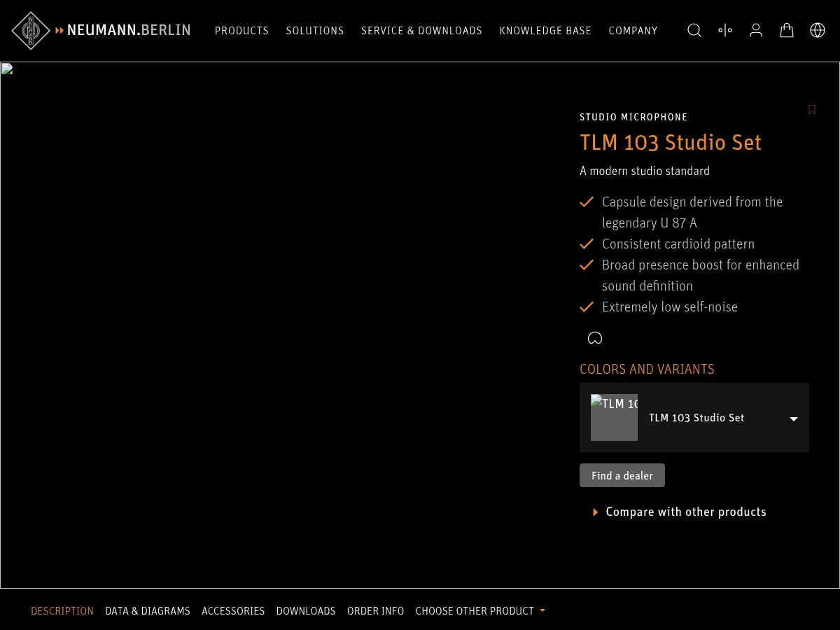This screenshot has width=840, height=630.
Task: Toggle the bookmark icon for TLM 103
Action: click(x=811, y=110)
